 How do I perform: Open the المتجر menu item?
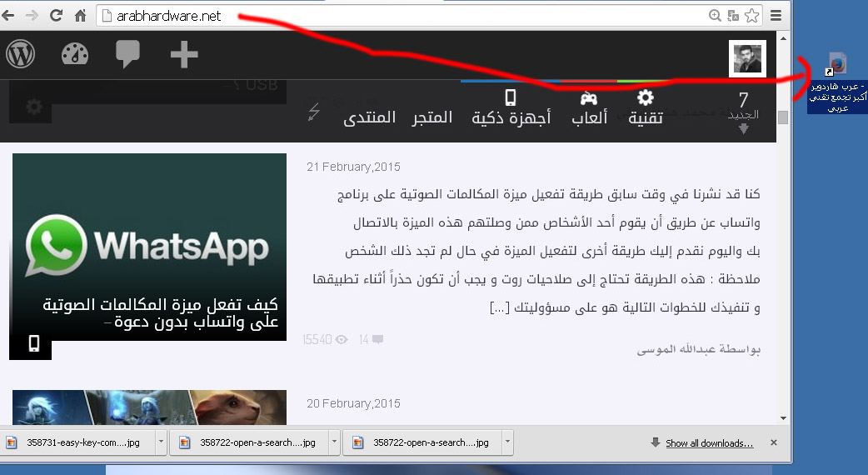pos(432,117)
